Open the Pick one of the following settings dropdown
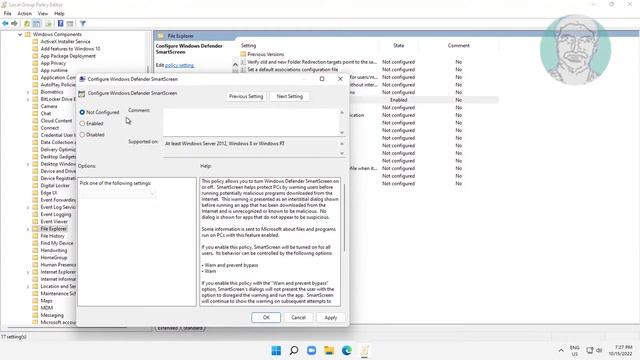 pyautogui.click(x=117, y=193)
